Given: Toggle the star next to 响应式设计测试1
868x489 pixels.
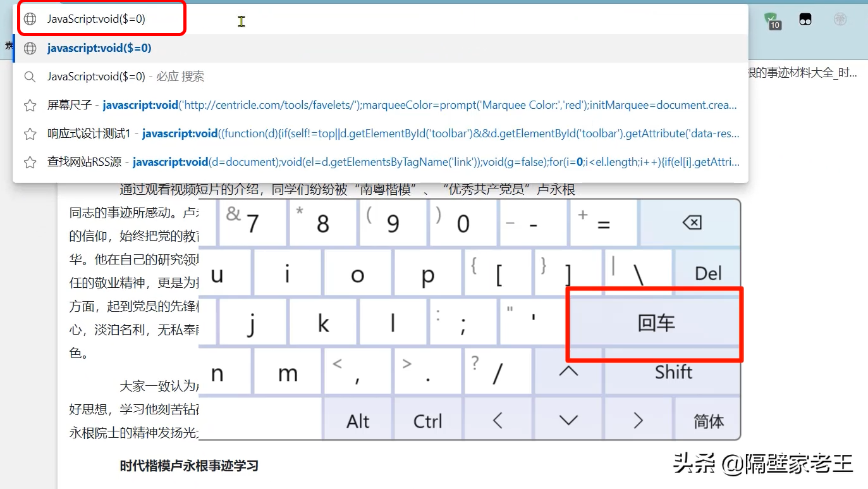Looking at the screenshot, I should (x=30, y=133).
